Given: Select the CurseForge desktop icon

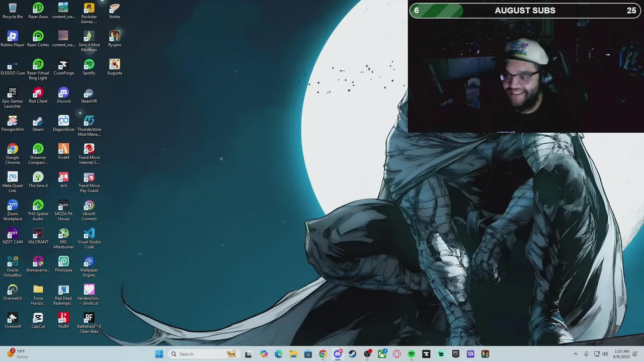Looking at the screenshot, I should (63, 67).
